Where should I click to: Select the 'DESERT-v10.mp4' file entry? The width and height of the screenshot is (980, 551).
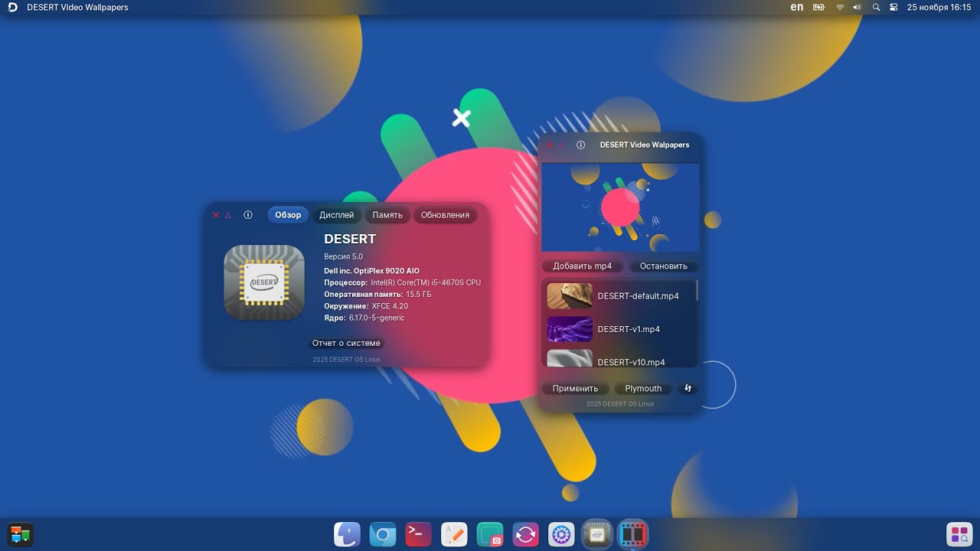pos(620,359)
